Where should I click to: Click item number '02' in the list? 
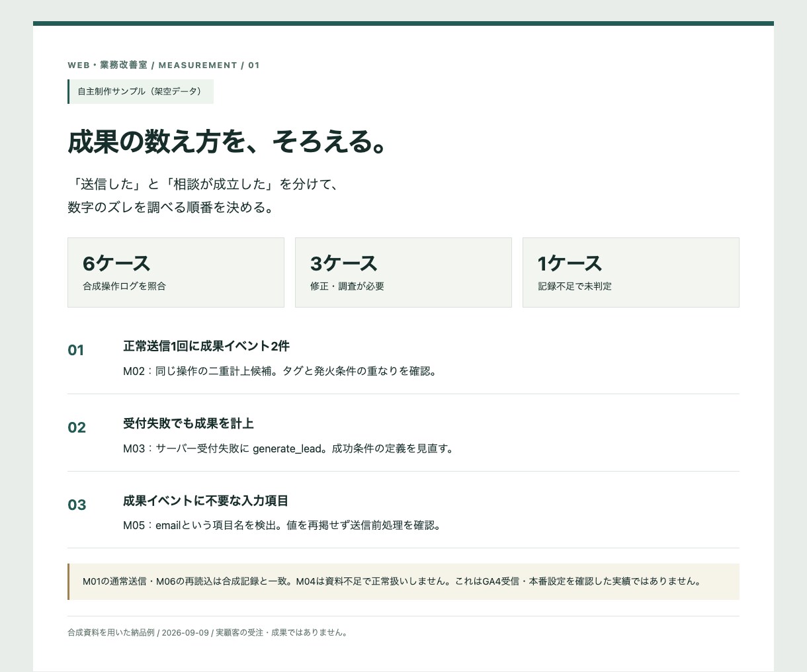(77, 427)
